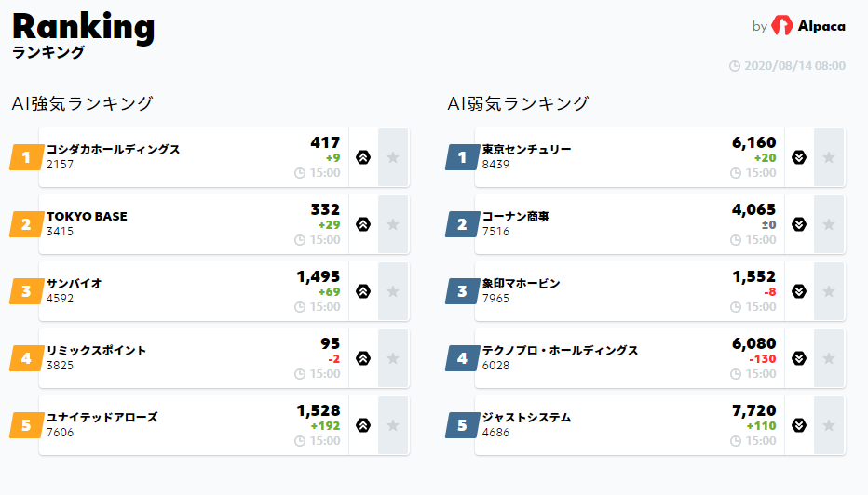Toggle favorite star for コシダカホールディングス
Viewport: 868px width, 495px height.
(393, 157)
